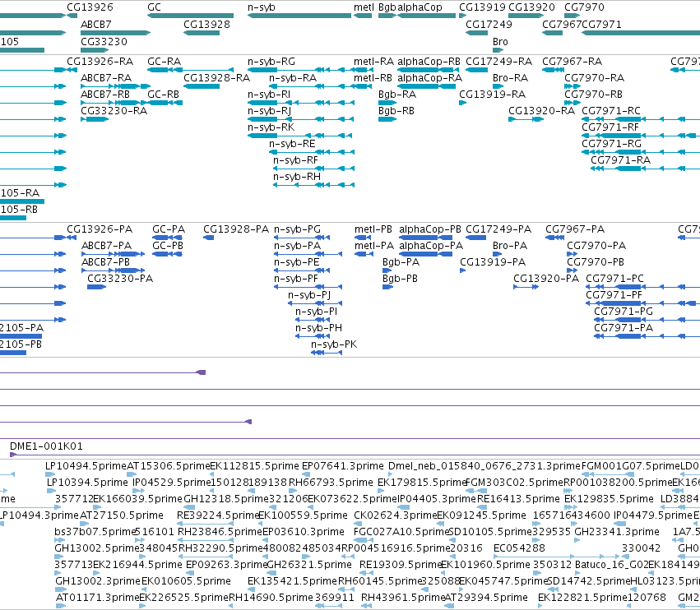700x610 pixels.
Task: Click transcript CG33230-RA
Action: click(114, 111)
